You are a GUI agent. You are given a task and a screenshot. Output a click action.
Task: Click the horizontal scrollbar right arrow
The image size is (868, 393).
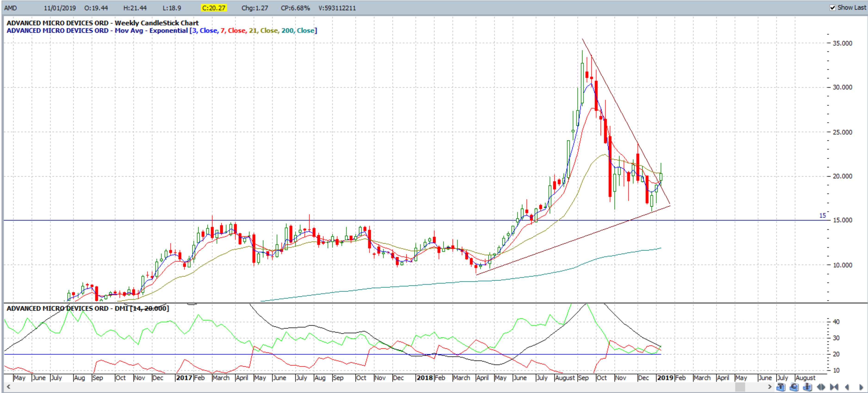770,387
